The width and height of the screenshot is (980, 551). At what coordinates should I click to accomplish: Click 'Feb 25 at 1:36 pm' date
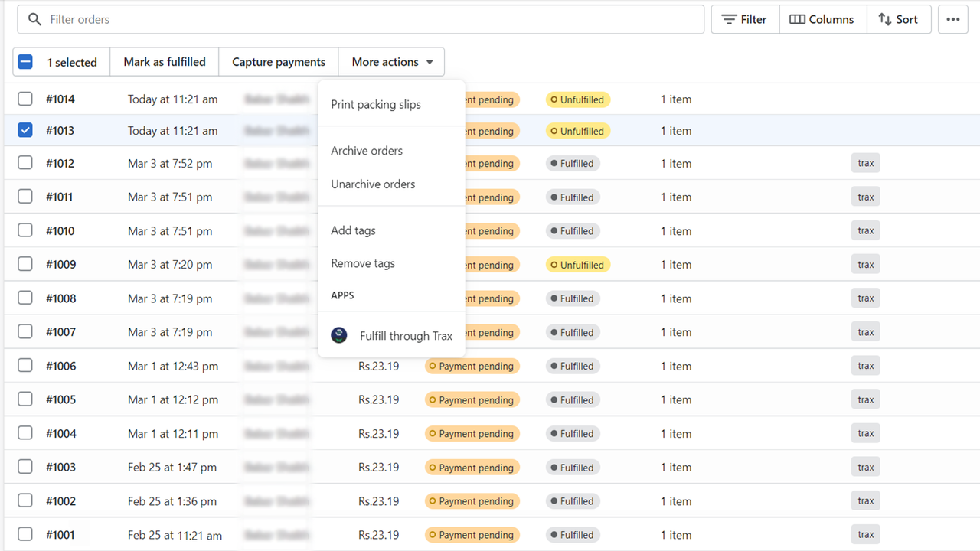point(172,501)
